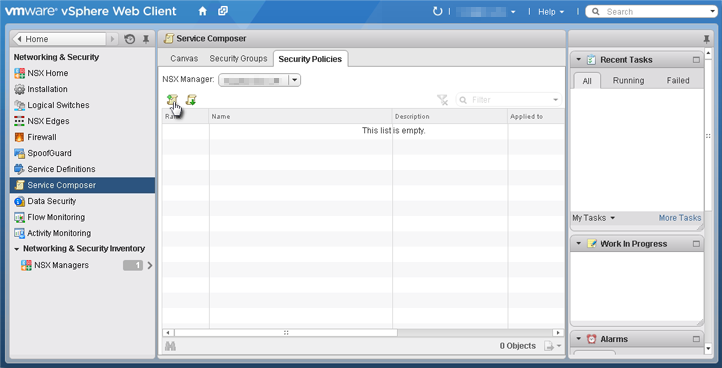Click the Installation gear icon

[19, 89]
